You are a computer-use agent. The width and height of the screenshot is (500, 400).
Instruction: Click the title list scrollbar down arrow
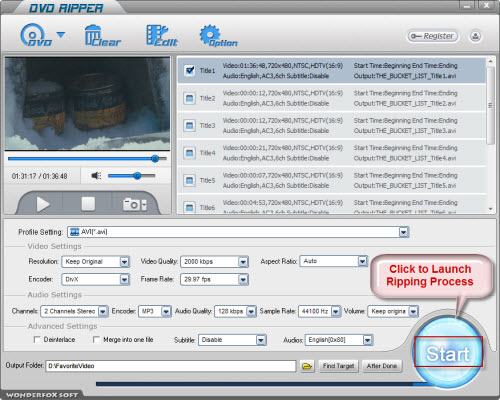tap(490, 209)
